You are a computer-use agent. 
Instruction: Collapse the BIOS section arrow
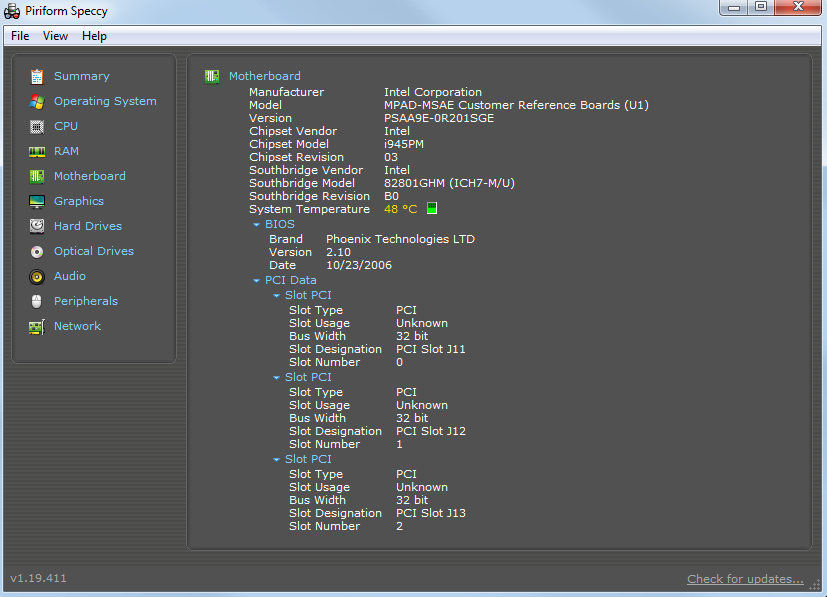click(256, 225)
